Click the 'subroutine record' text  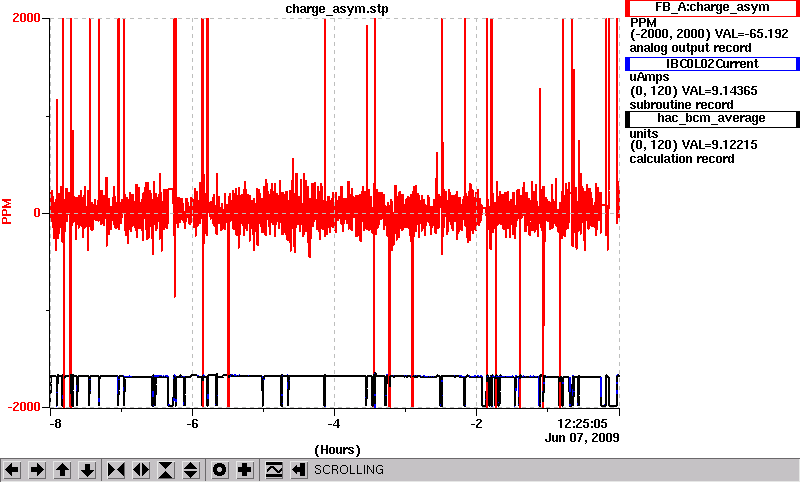[x=681, y=105]
